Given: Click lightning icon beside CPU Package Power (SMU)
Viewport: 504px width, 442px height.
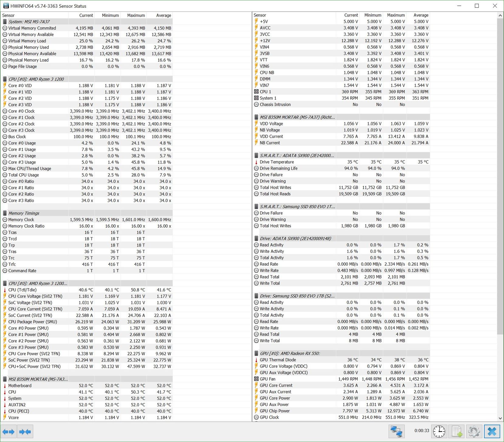Looking at the screenshot, I should (5, 322).
